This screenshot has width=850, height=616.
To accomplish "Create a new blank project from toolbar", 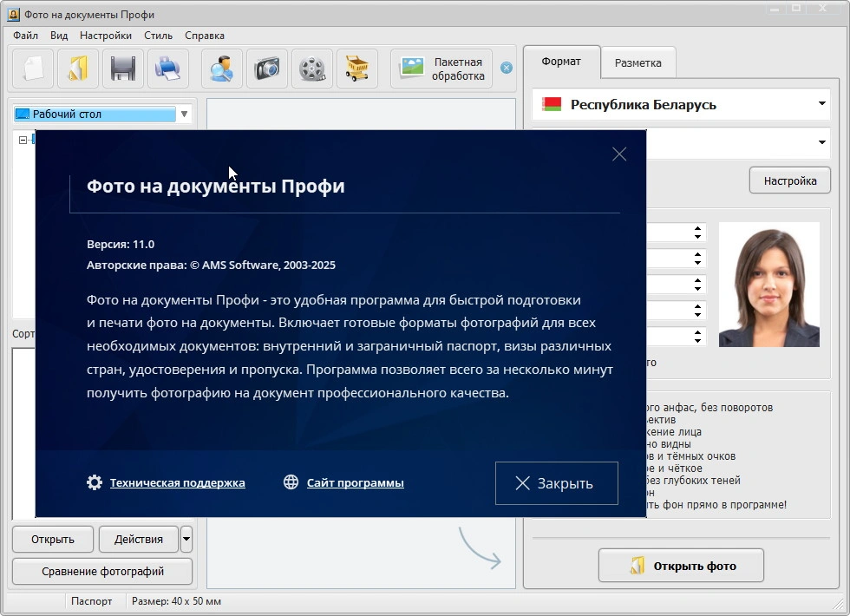I will [x=33, y=69].
